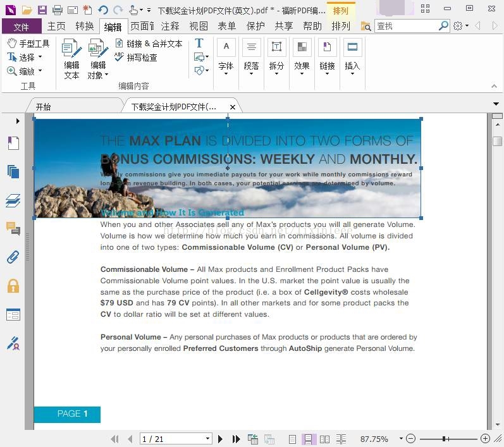Open the Bookmarks panel
Screen dimensions: 504x447
[x=13, y=143]
